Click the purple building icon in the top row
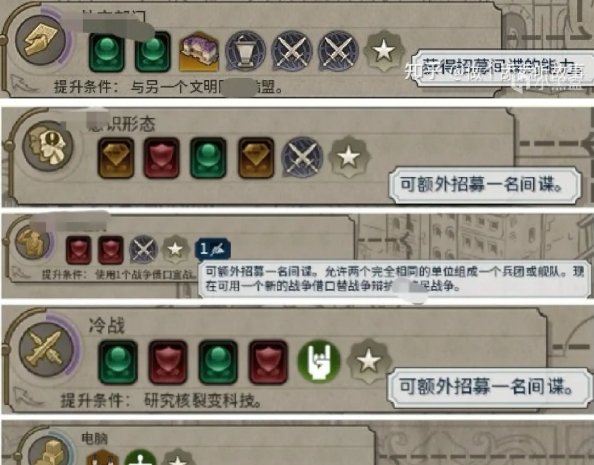The image size is (594, 465). [199, 52]
